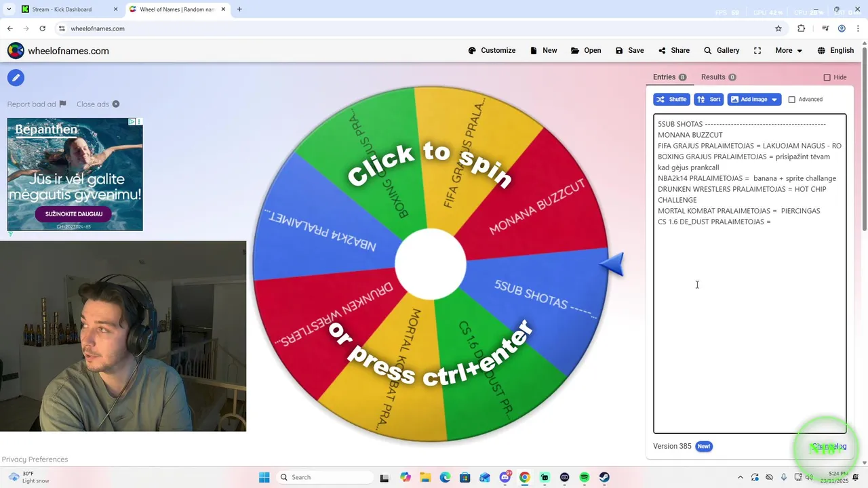Click the blue pencil edit icon
The image size is (868, 488).
pos(16,77)
